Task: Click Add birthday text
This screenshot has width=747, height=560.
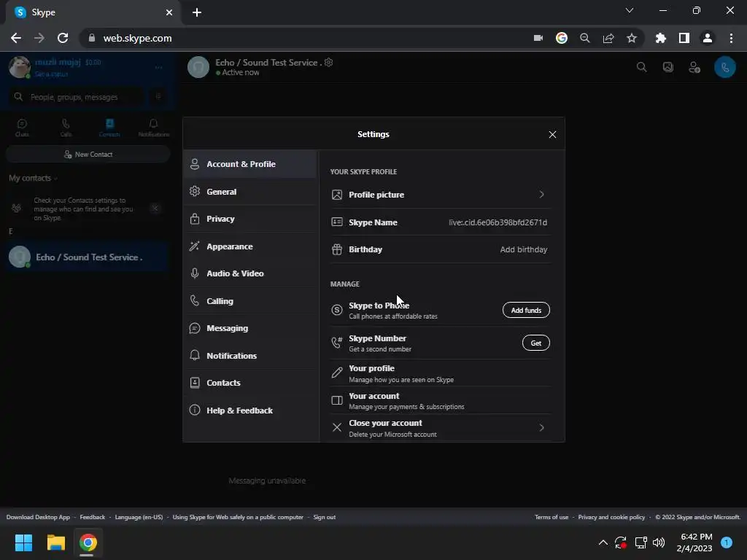Action: pos(524,249)
